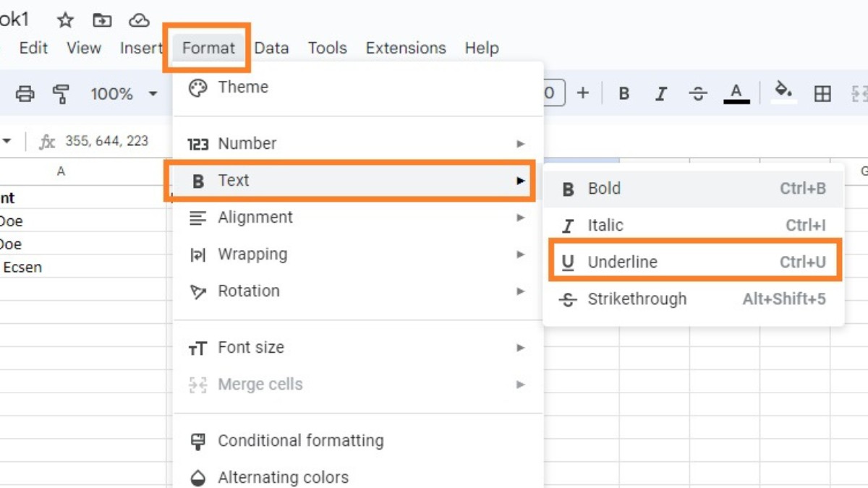The width and height of the screenshot is (868, 488).
Task: Open the Data menu
Action: [272, 48]
